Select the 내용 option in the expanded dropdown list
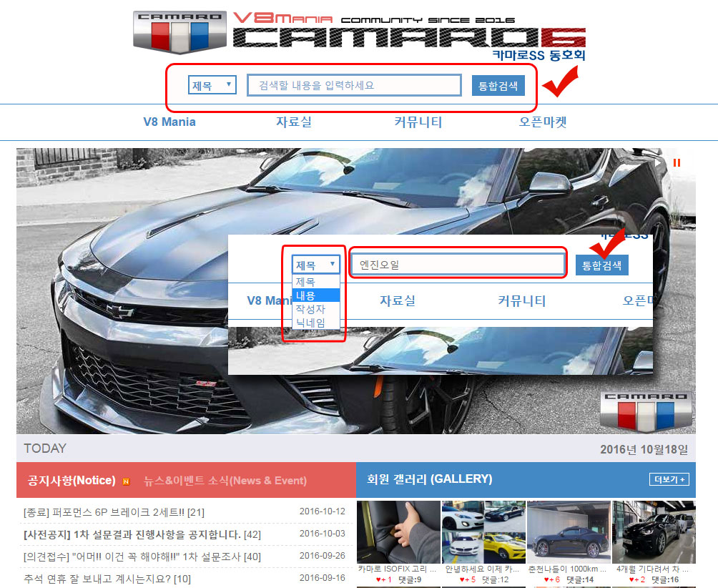The width and height of the screenshot is (718, 588). [316, 295]
